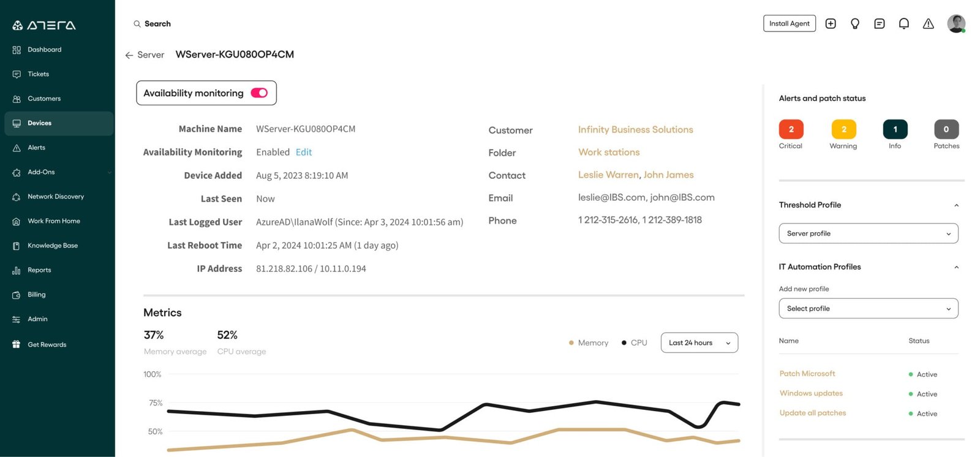
Task: Open the chat messages icon
Action: (x=880, y=24)
